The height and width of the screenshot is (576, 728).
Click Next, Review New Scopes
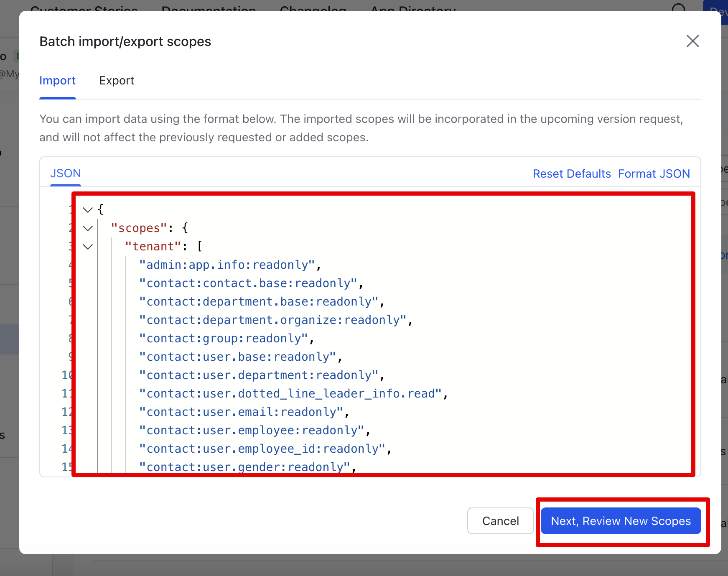[621, 521]
